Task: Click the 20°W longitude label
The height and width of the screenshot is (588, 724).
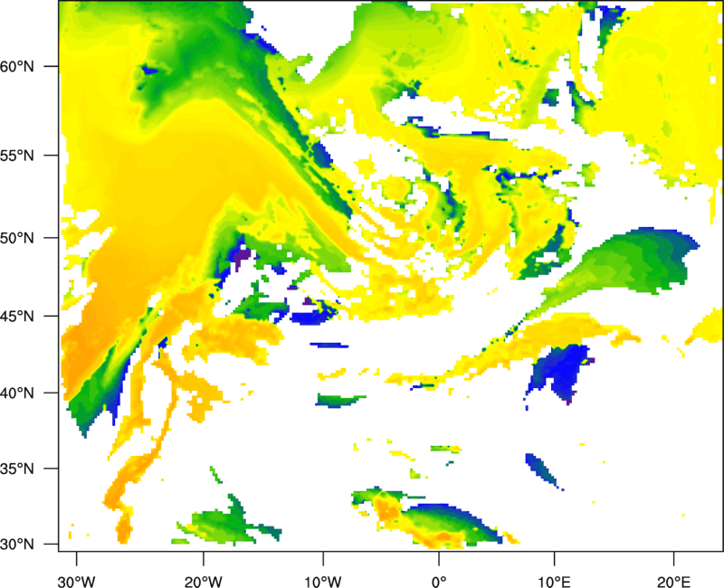Action: (204, 582)
